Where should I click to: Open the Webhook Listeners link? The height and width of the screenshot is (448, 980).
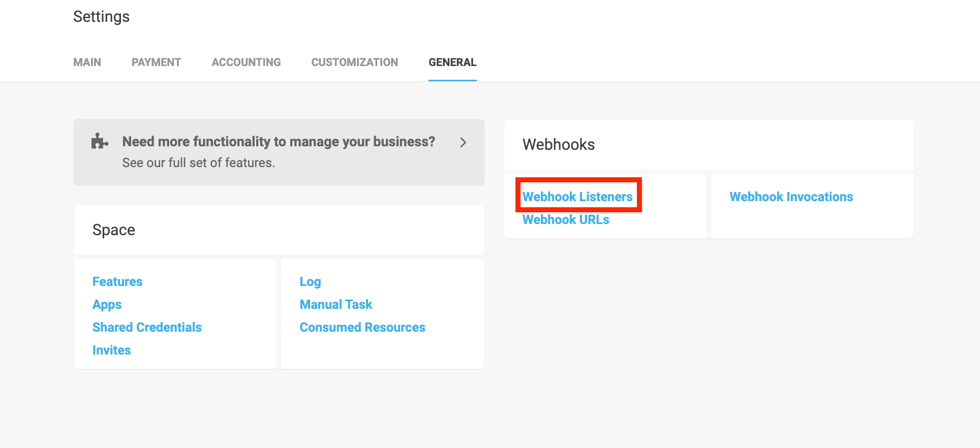(x=577, y=197)
